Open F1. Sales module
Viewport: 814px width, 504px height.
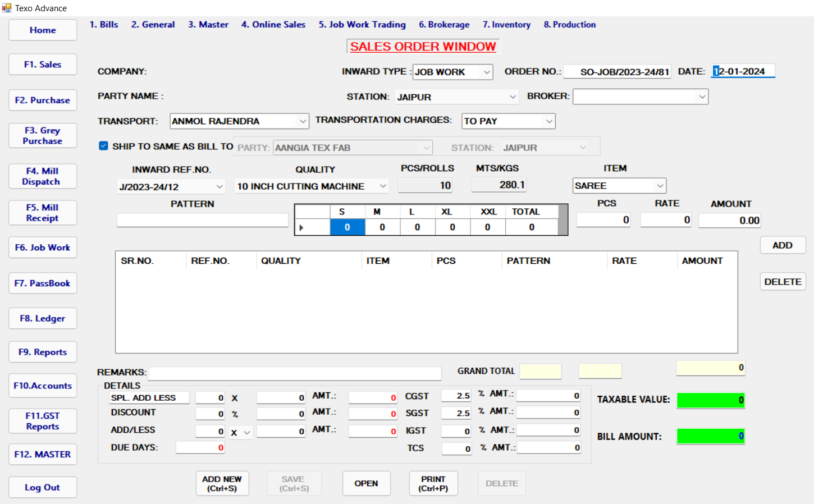43,65
